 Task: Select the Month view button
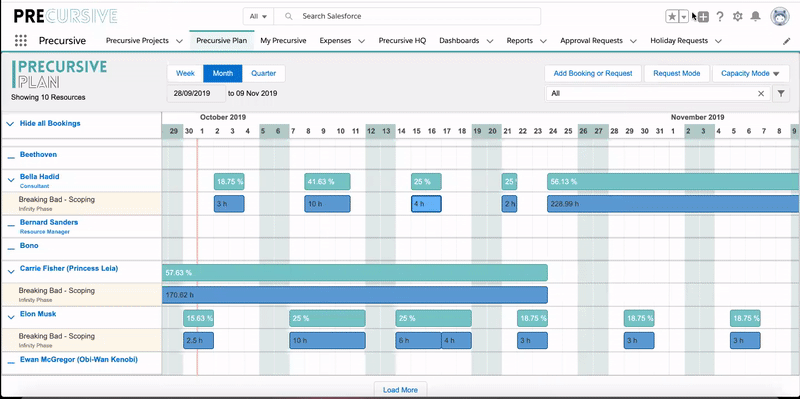coord(222,73)
